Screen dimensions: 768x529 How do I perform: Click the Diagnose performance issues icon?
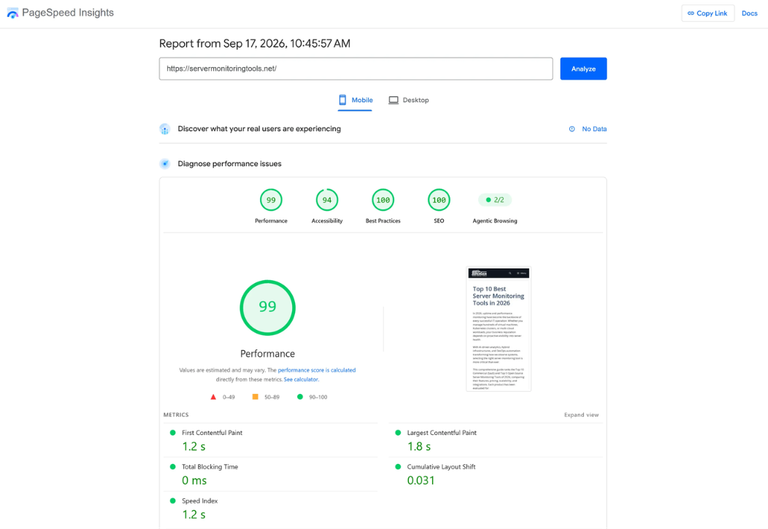(x=165, y=164)
